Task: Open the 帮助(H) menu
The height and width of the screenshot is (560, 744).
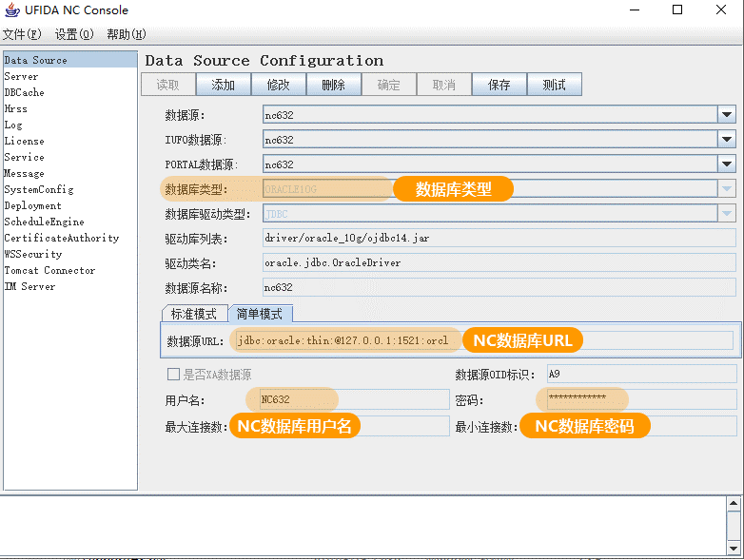Action: (x=127, y=34)
